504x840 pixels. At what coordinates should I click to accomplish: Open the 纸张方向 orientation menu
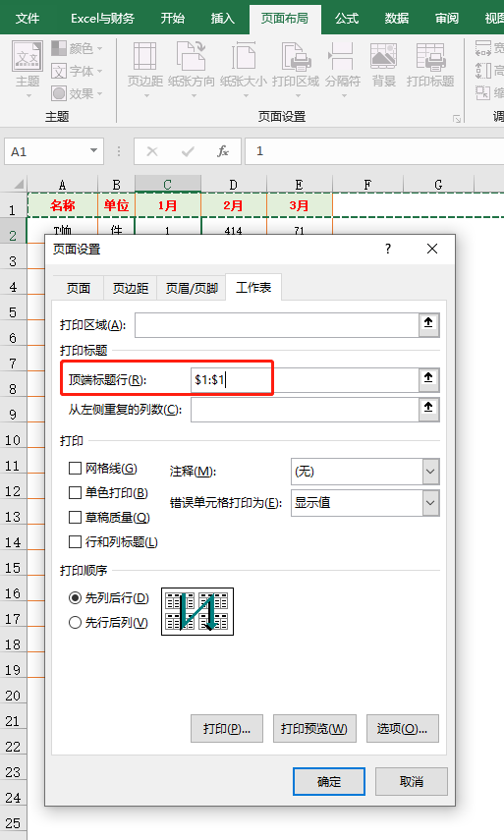tap(192, 69)
